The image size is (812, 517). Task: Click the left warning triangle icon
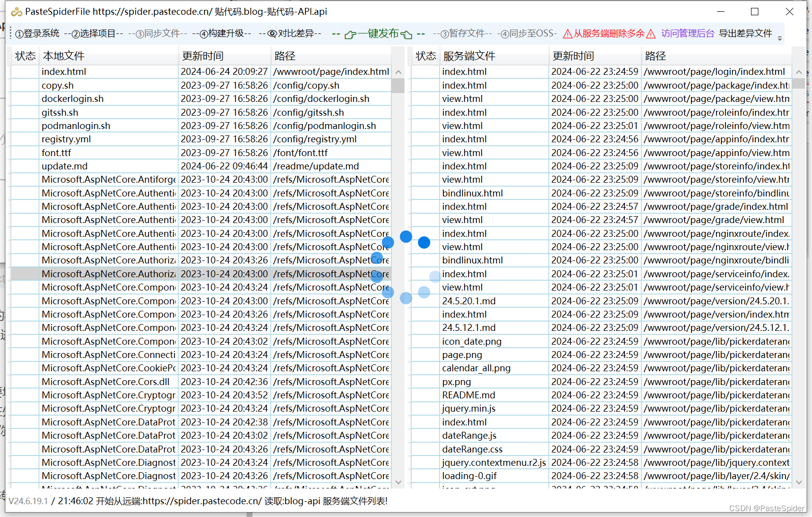567,34
